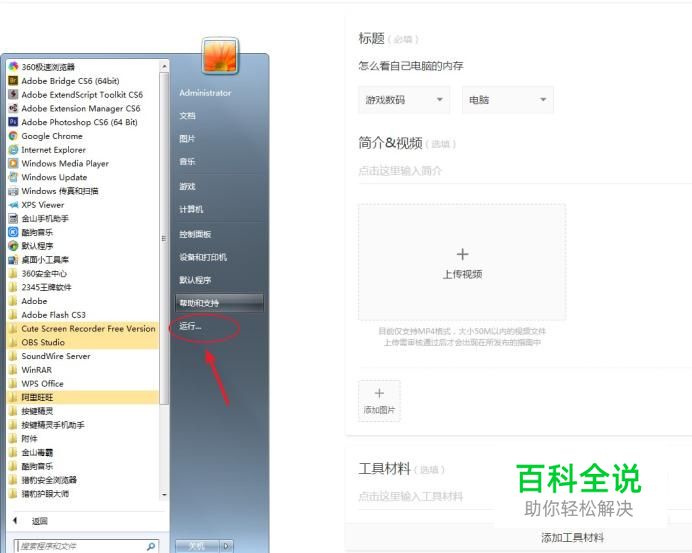This screenshot has width=692, height=553.
Task: Click 运行... in Start menu
Action: (190, 327)
